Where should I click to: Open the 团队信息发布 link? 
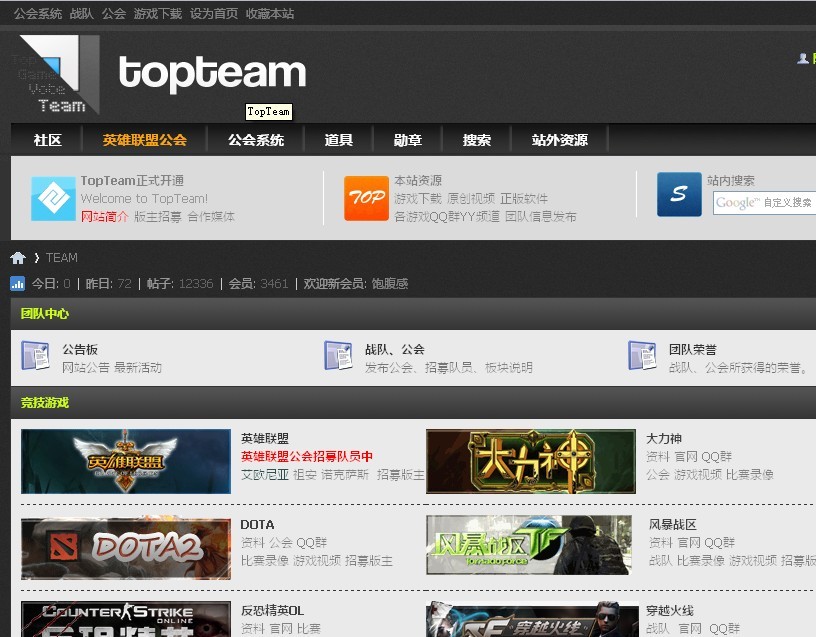(541, 216)
